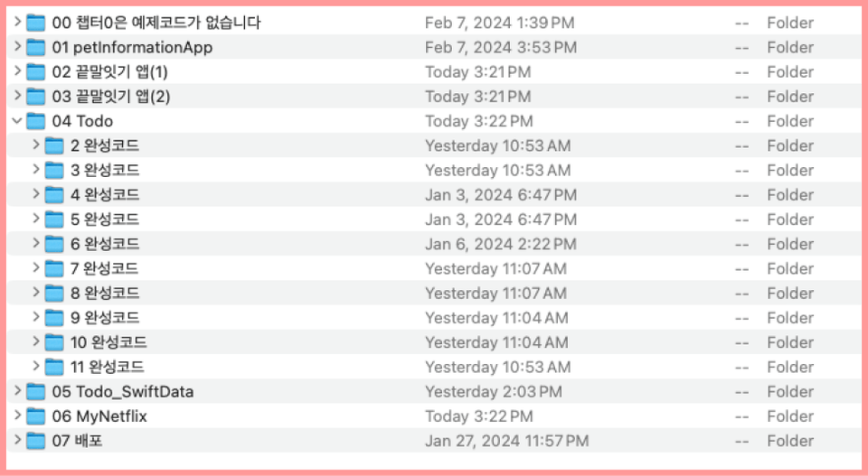Select row dated Jan 27, 2024 11:57 PM
This screenshot has height=476, width=868.
[x=434, y=441]
